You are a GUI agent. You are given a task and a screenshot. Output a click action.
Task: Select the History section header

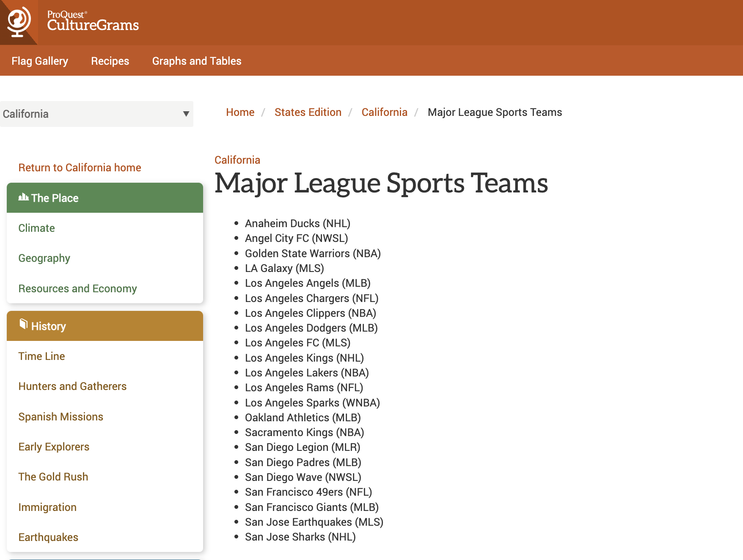pyautogui.click(x=105, y=326)
